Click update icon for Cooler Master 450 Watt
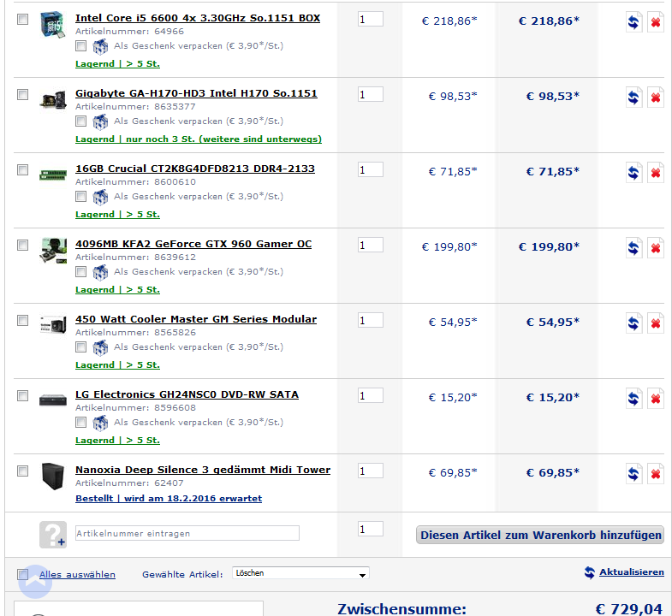The image size is (672, 616). (x=633, y=323)
